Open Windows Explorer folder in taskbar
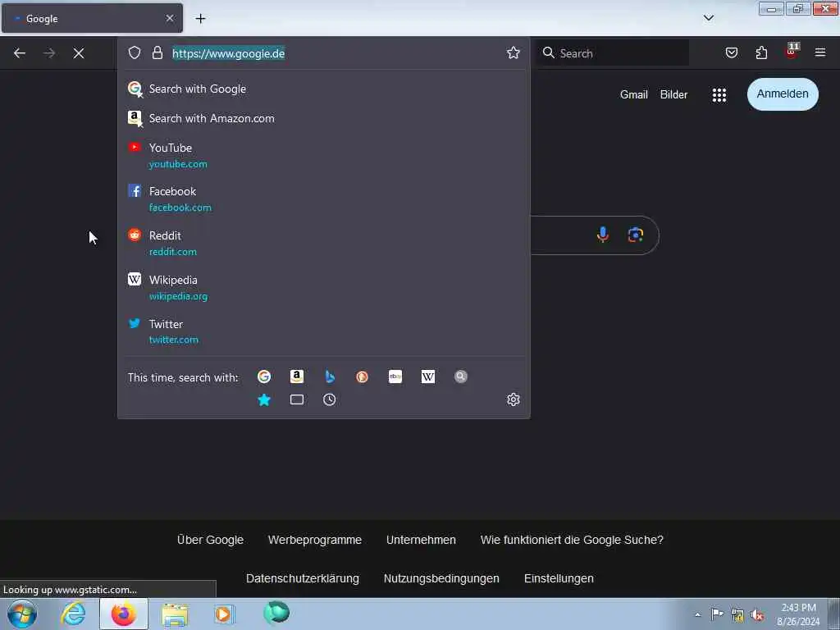Viewport: 840px width, 630px height. (x=175, y=614)
